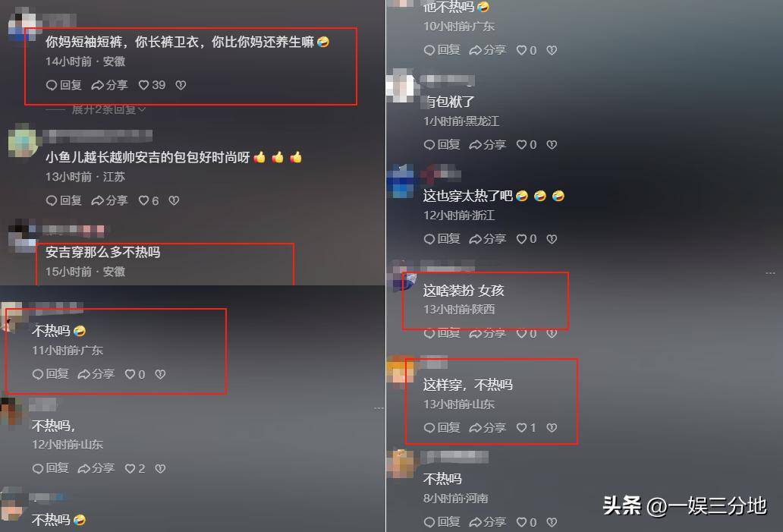Like the comment with 39 likes

point(152,86)
